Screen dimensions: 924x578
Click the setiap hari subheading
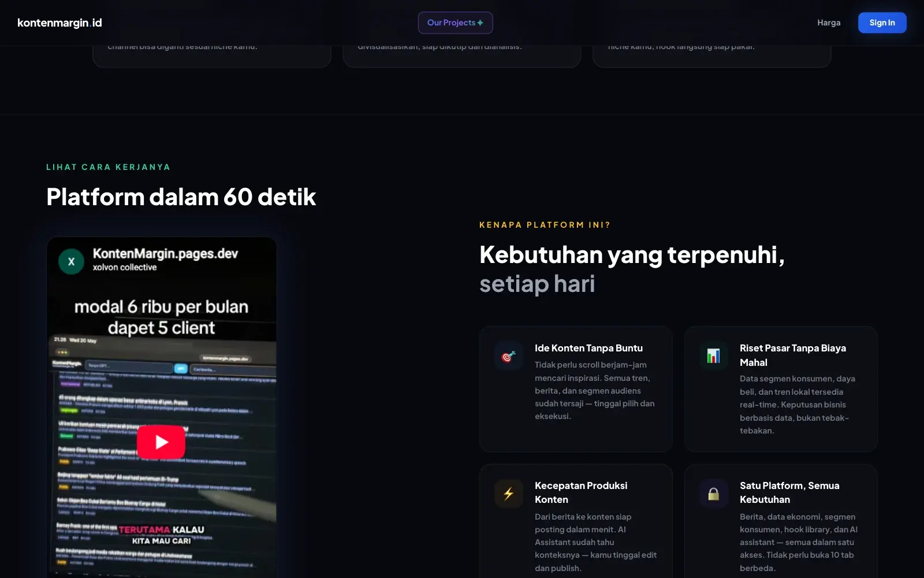537,284
